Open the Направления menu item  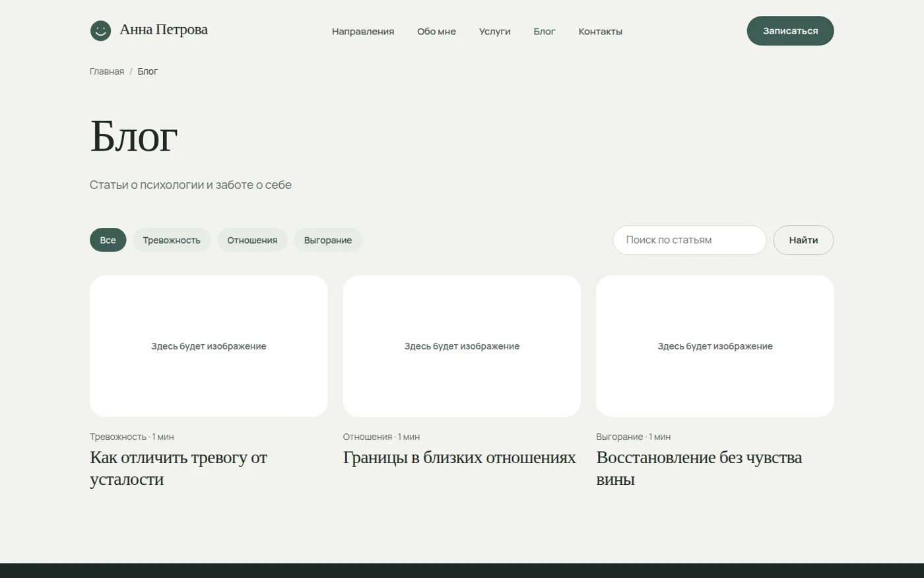pos(363,32)
